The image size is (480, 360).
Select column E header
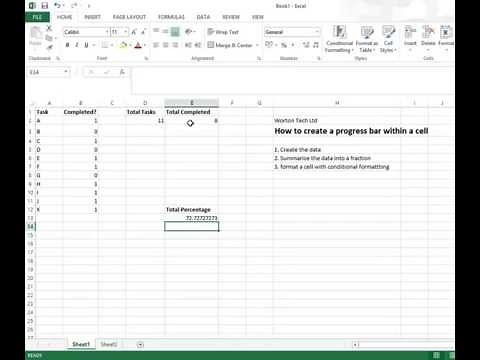(192, 103)
